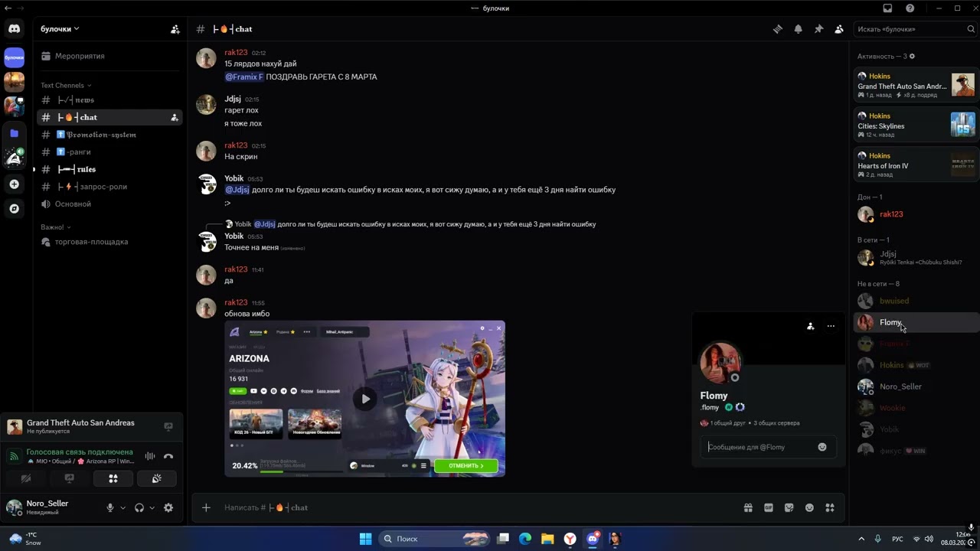Play the ARIZONA video attachment
980x551 pixels.
tap(365, 399)
